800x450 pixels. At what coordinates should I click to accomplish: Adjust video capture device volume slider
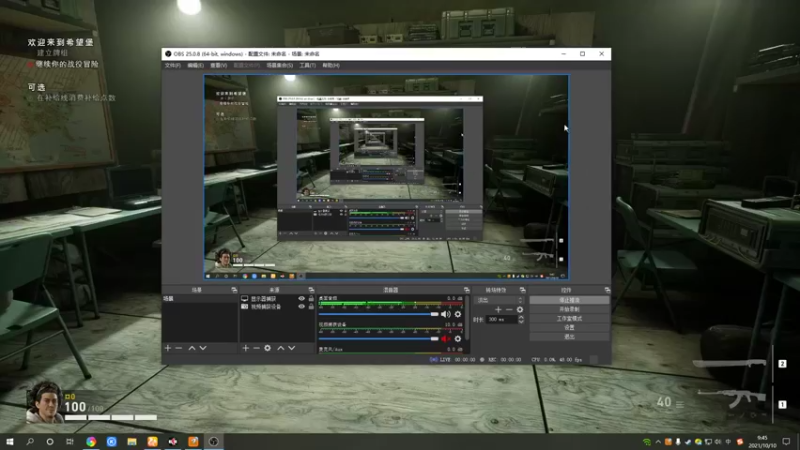(x=379, y=339)
